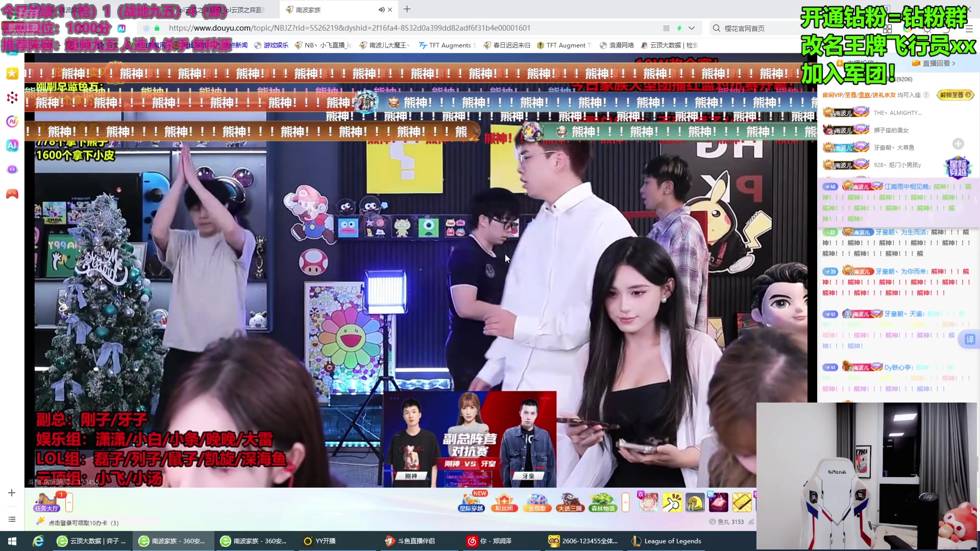The image size is (980, 551).
Task: Open Internet Explorer from taskbar
Action: point(38,541)
